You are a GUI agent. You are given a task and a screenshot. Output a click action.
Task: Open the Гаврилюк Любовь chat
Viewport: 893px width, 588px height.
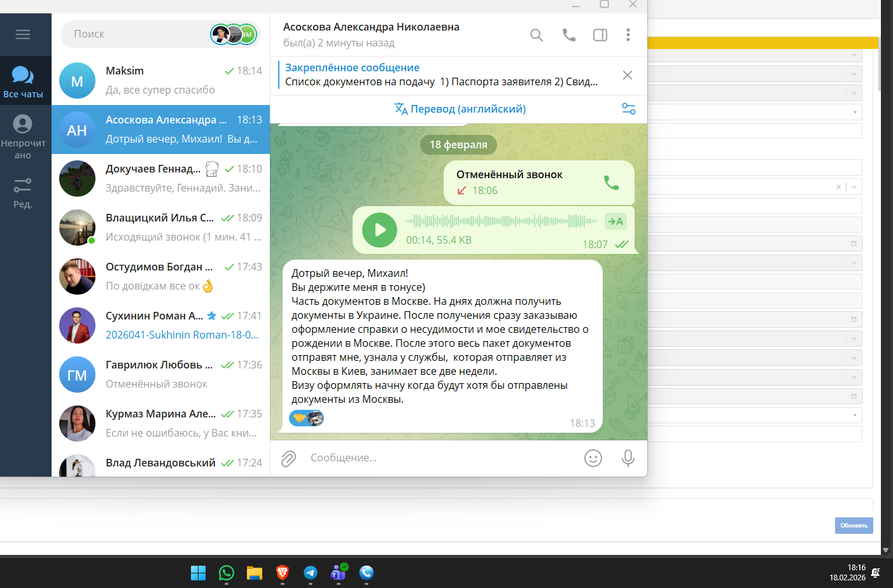point(161,374)
